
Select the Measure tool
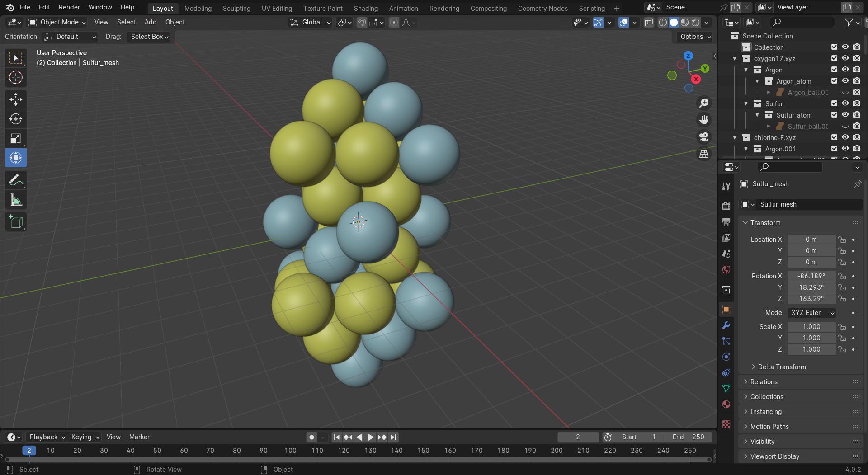pos(16,200)
